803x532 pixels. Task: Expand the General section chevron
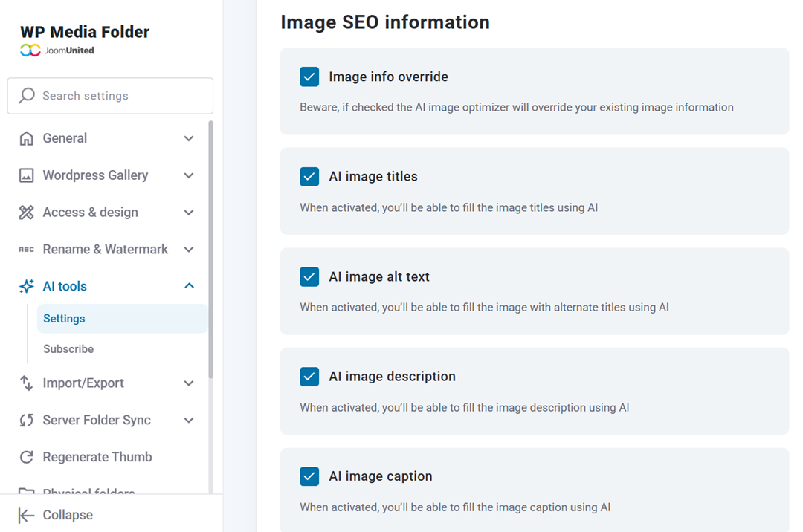[188, 138]
